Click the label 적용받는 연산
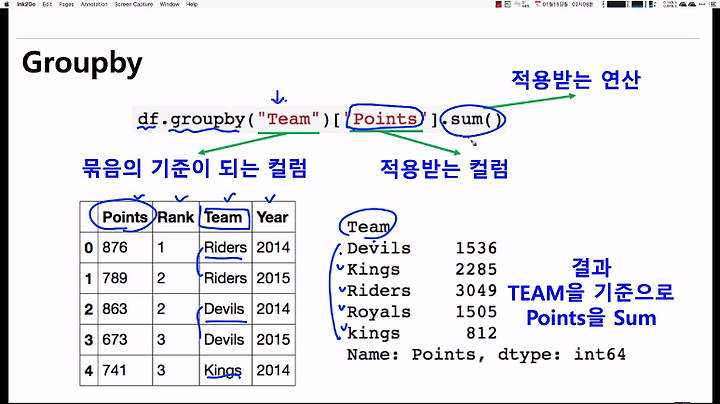 click(575, 79)
